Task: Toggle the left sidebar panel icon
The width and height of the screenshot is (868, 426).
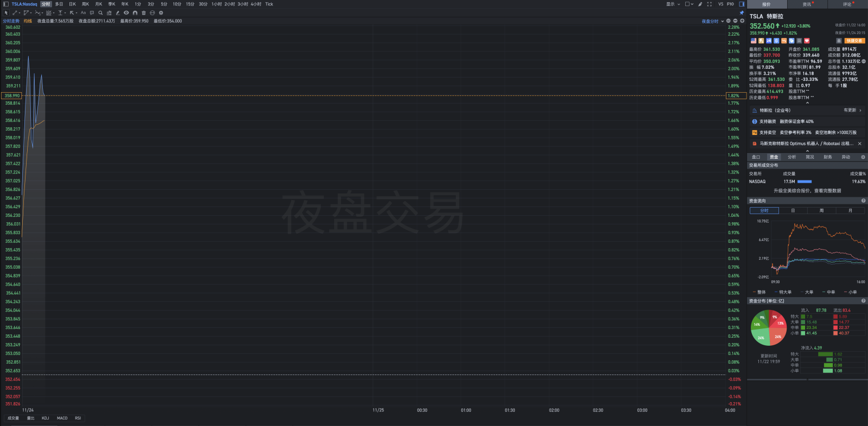Action: click(x=6, y=4)
